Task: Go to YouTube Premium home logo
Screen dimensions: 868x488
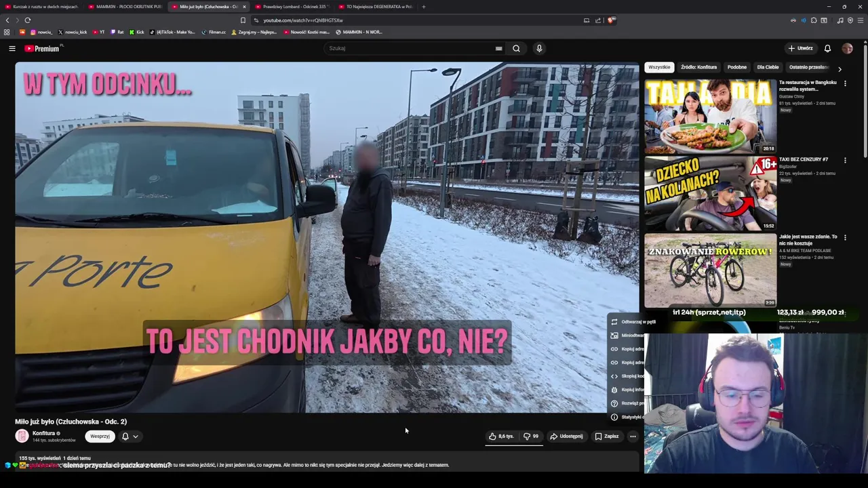Action: (x=42, y=48)
